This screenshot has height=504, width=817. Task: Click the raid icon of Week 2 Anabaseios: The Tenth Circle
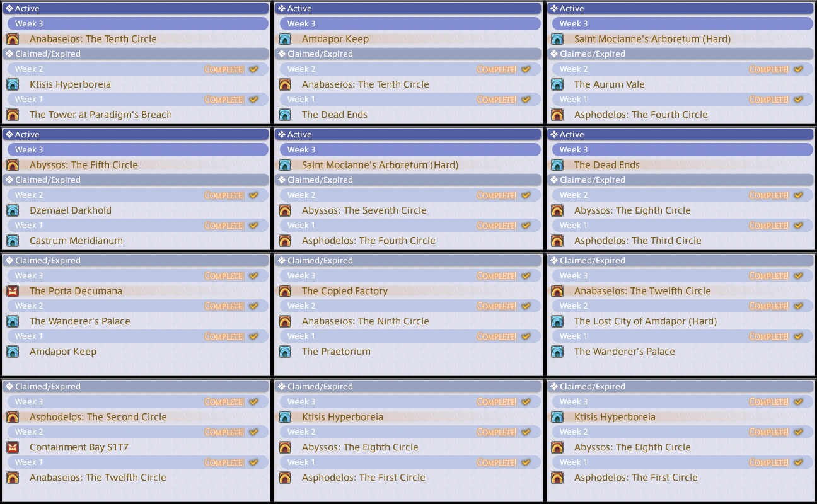pyautogui.click(x=285, y=84)
